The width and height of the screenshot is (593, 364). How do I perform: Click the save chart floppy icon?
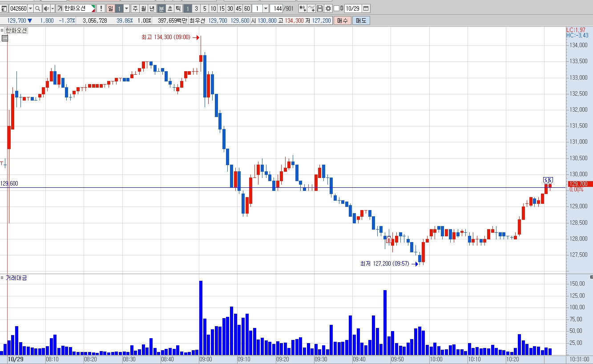tap(320, 8)
